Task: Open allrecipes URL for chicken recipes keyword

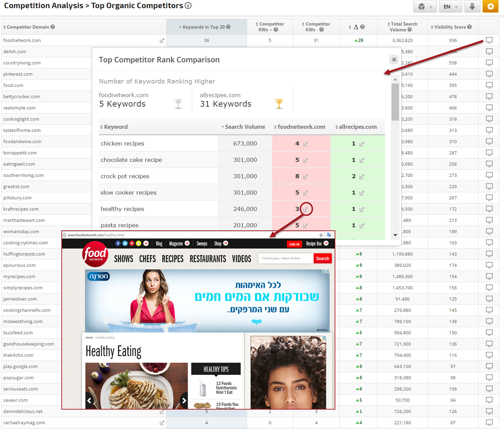Action: coord(362,144)
